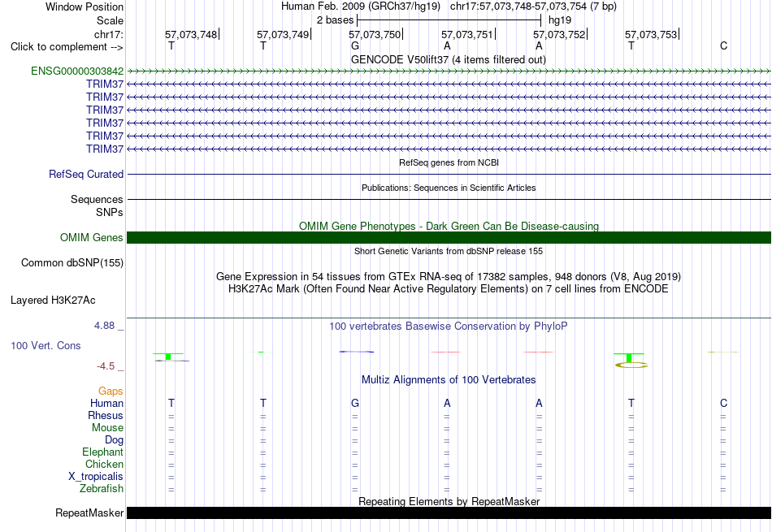
Task: Click the 'Click to complement -->' label
Action: (67, 47)
